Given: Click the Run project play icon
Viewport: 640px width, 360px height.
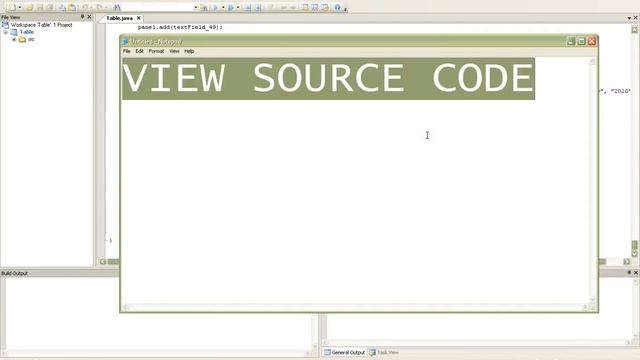Looking at the screenshot, I should pos(216,7).
